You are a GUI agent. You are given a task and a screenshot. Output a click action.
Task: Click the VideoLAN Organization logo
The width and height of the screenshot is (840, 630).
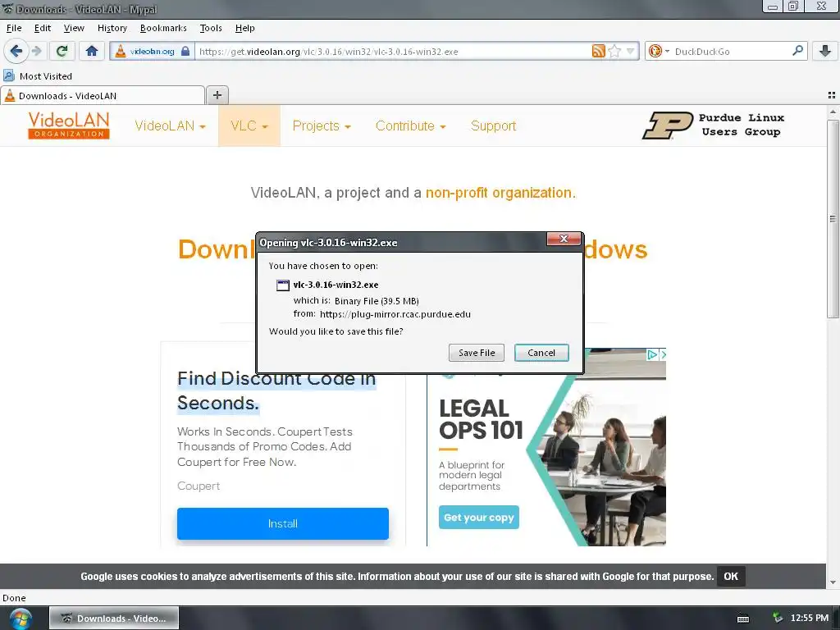[69, 126]
